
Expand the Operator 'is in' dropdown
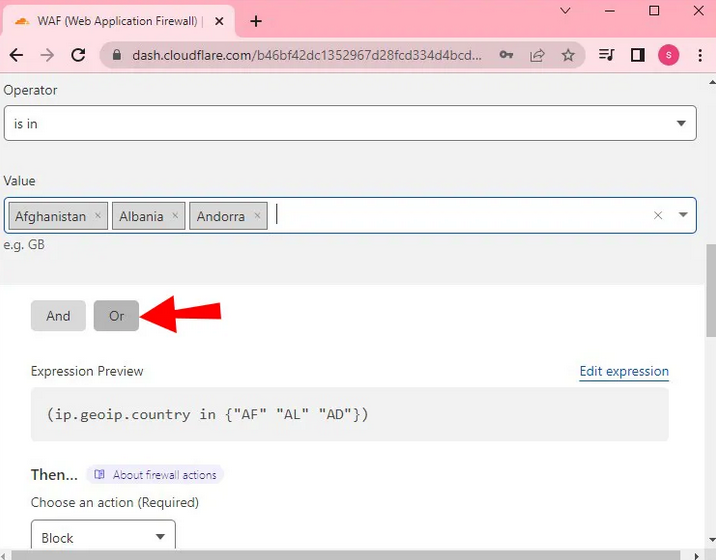683,124
